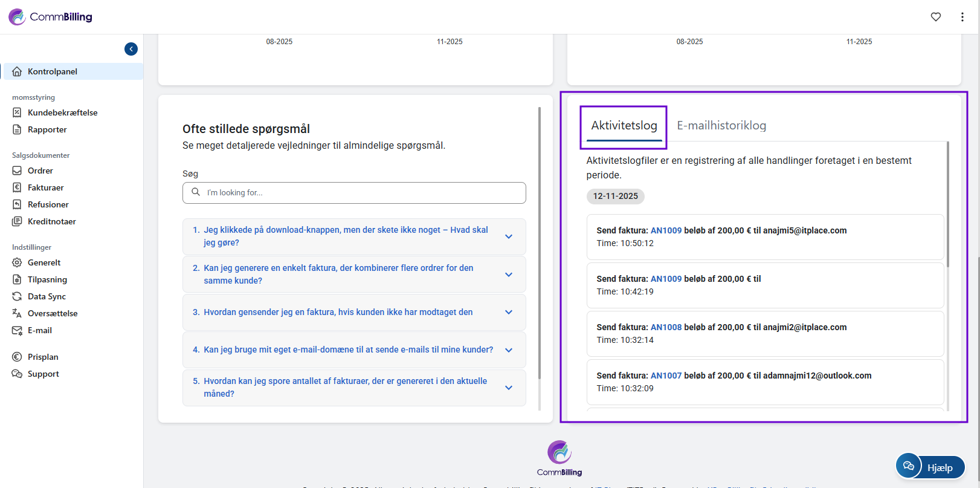Click the Prisplan euro icon
This screenshot has height=488, width=980.
point(17,357)
